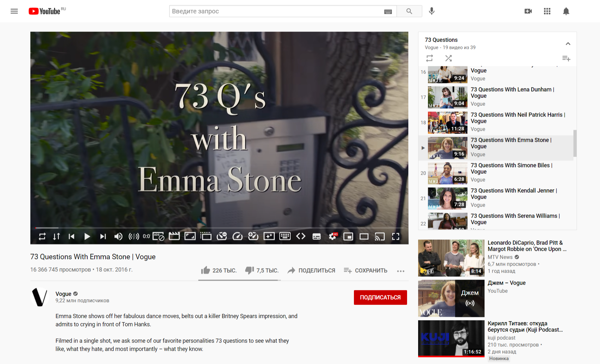
Task: Seek along the video progress bar
Action: pyautogui.click(x=219, y=228)
